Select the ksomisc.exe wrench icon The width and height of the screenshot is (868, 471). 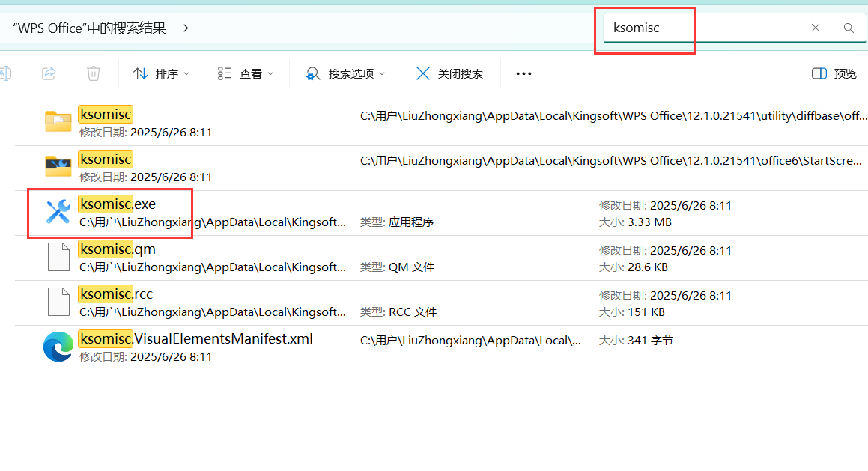(x=58, y=212)
